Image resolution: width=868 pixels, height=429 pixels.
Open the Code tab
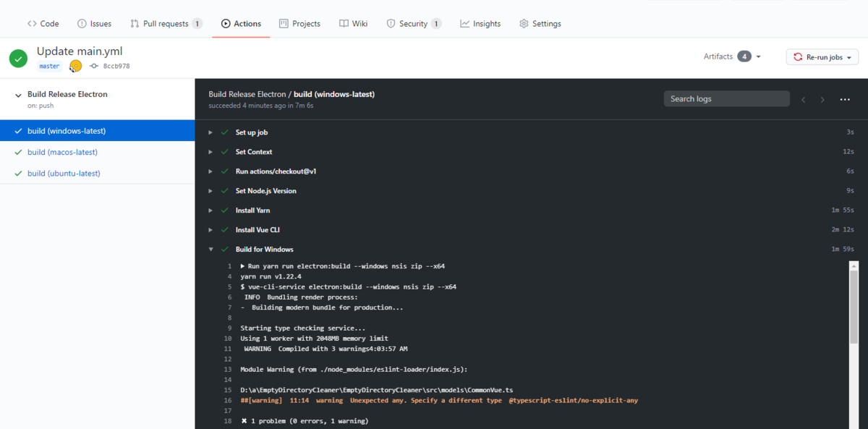43,24
